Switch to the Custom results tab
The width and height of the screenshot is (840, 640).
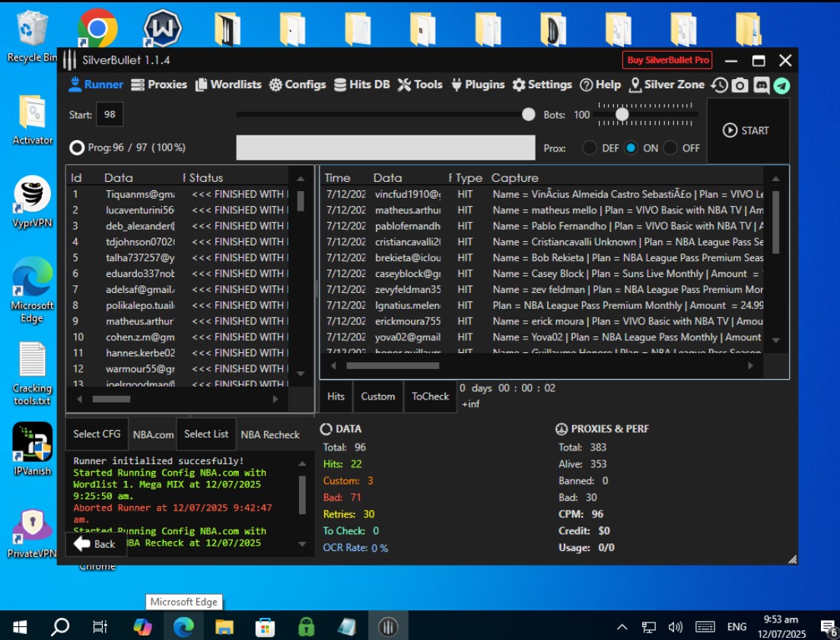[x=377, y=396]
